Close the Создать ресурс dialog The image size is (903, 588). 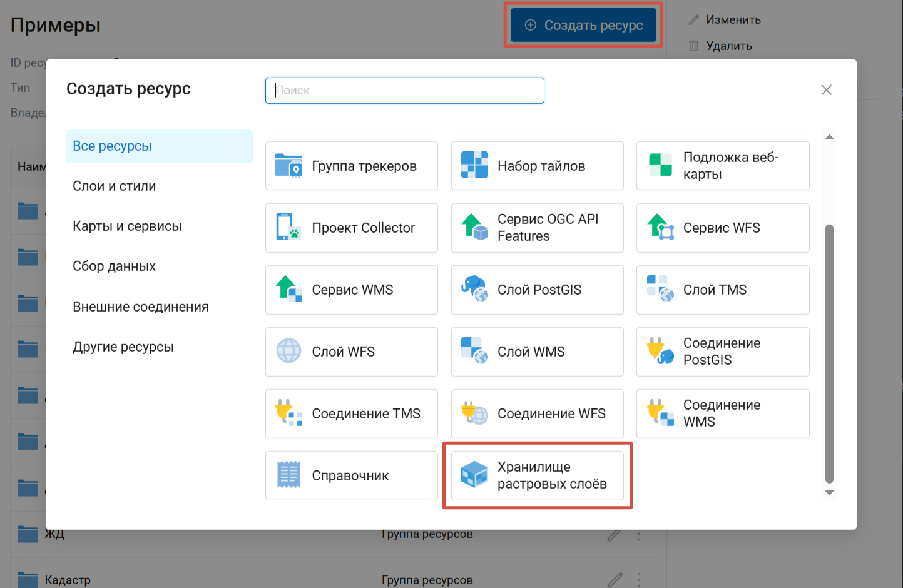(x=826, y=90)
